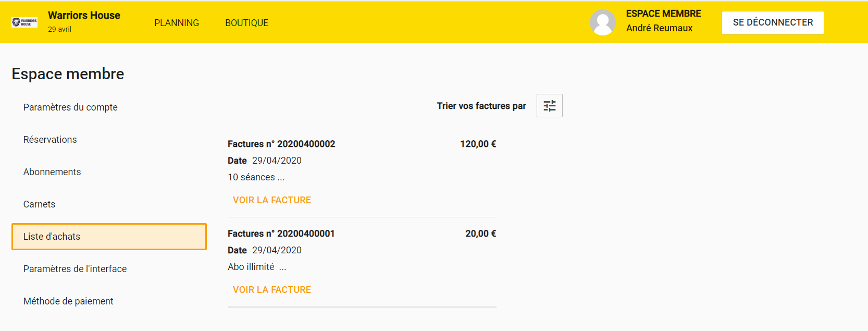Expand the 'Abo illimité ...' description
Screen dimensions: 868x331
[x=257, y=267]
